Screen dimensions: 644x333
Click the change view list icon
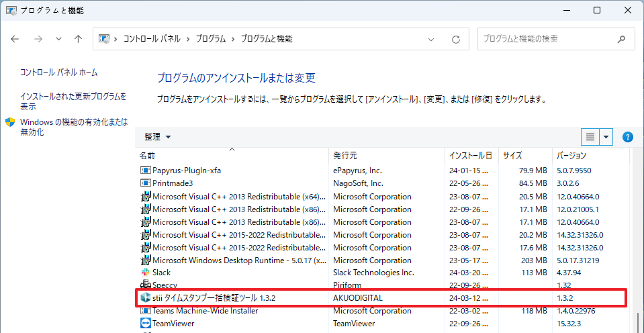(x=590, y=137)
